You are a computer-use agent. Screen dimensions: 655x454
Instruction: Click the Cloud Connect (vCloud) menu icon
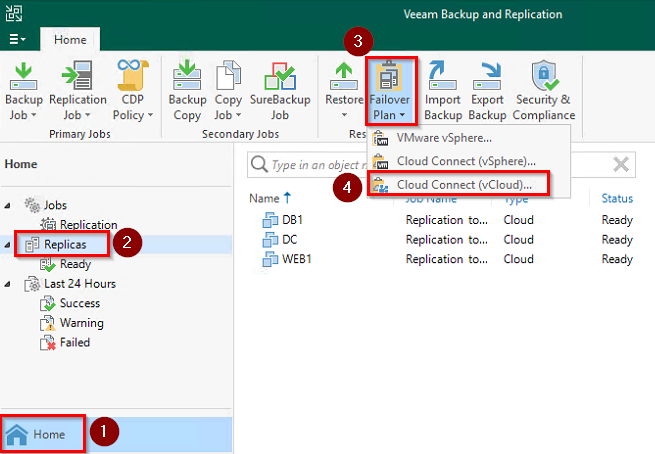click(381, 185)
